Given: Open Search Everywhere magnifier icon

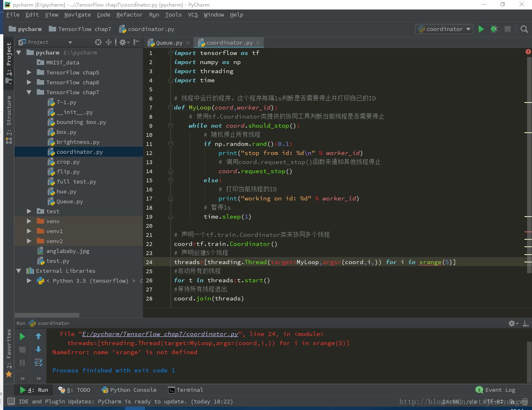Looking at the screenshot, I should (524, 29).
